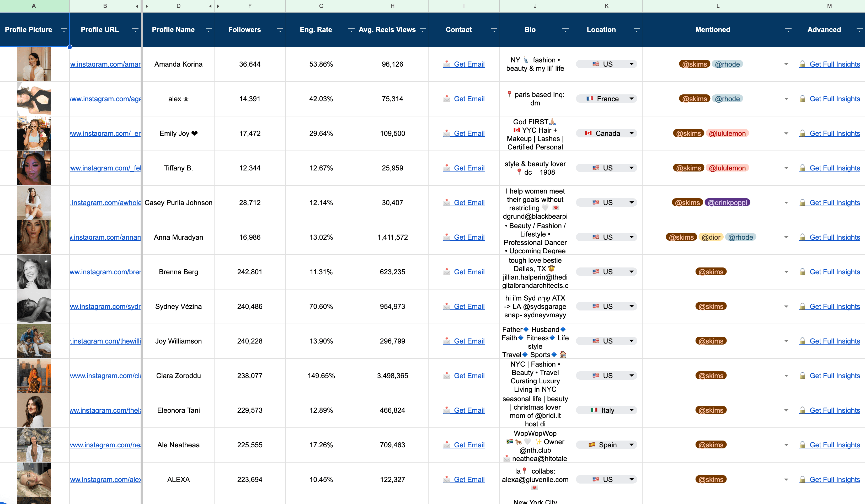Click filter icon in Profile Picture header
The image size is (865, 504).
click(63, 30)
